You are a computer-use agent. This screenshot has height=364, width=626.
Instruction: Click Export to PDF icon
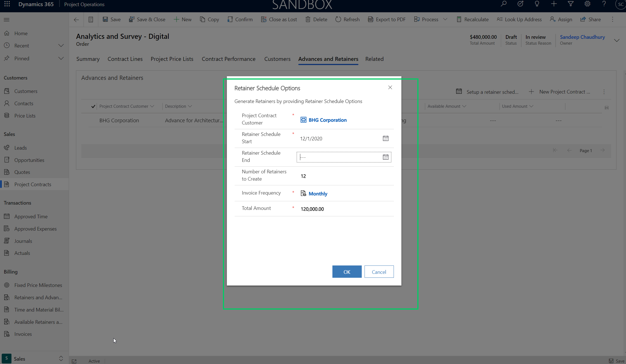pyautogui.click(x=370, y=19)
